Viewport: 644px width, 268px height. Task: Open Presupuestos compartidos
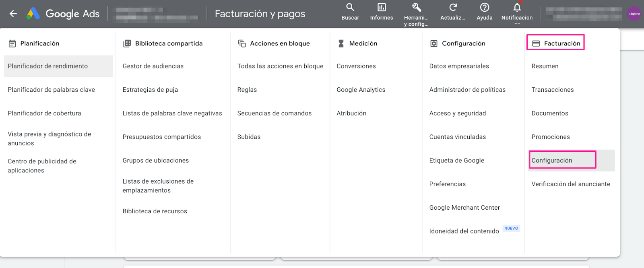162,137
